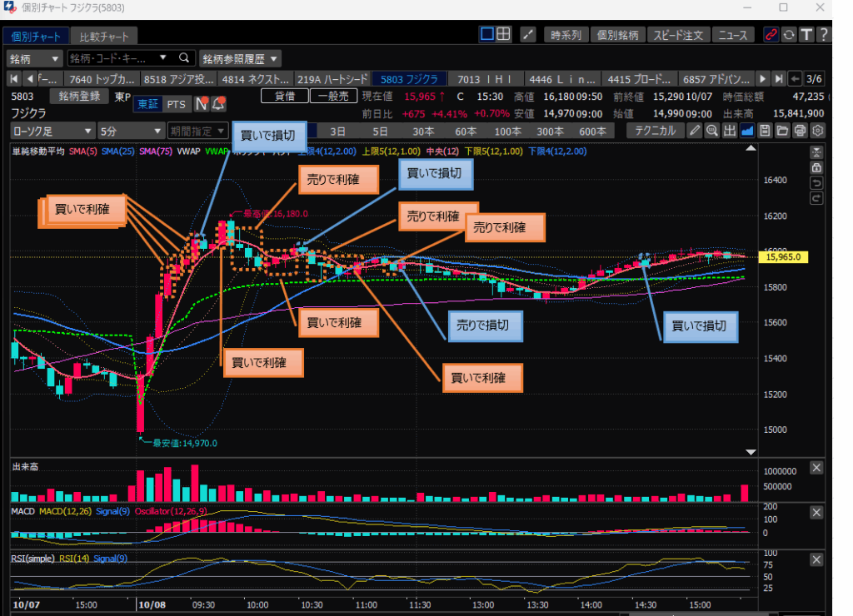Click the circular refresh arrows icon
The width and height of the screenshot is (853, 616).
(789, 35)
